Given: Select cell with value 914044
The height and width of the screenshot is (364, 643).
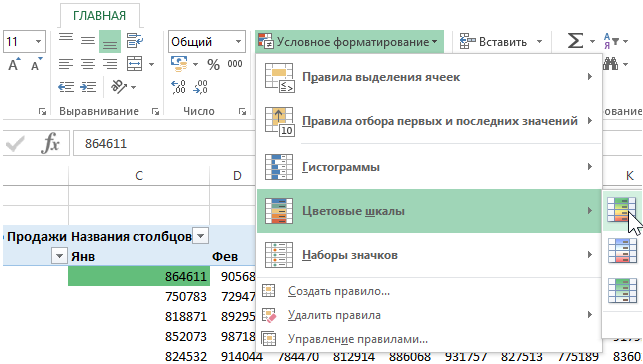Looking at the screenshot, I should (x=242, y=356).
